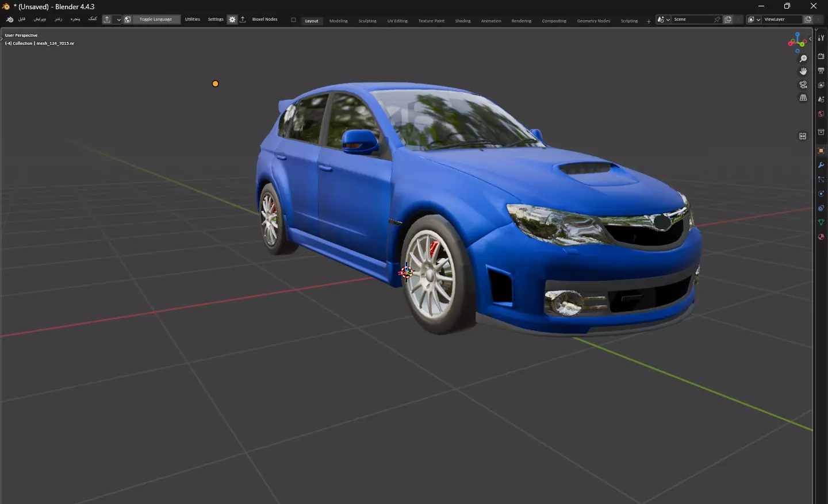The image size is (828, 504).
Task: Open the Render properties tab
Action: click(821, 56)
